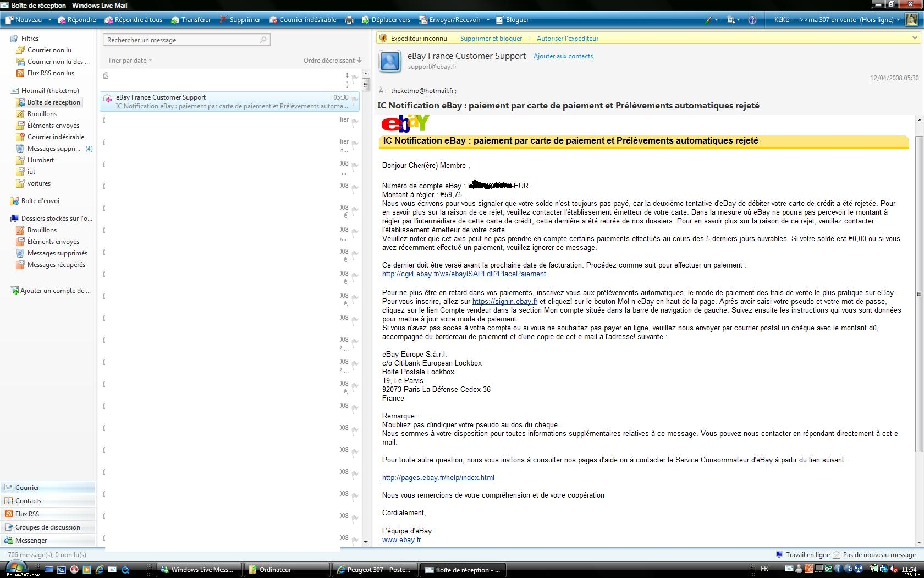Click the search magnifier icon
The image size is (924, 578).
(x=263, y=40)
